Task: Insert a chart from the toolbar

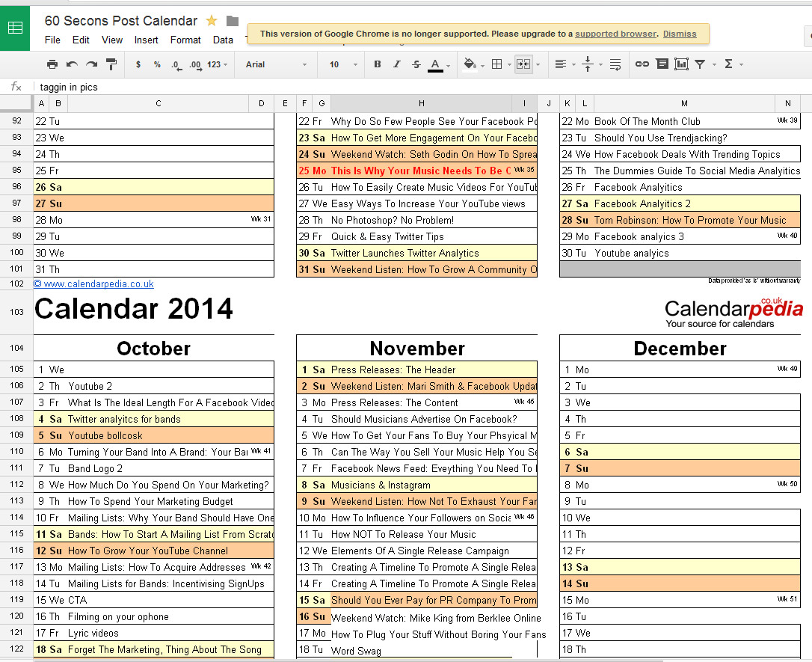Action: coord(681,64)
